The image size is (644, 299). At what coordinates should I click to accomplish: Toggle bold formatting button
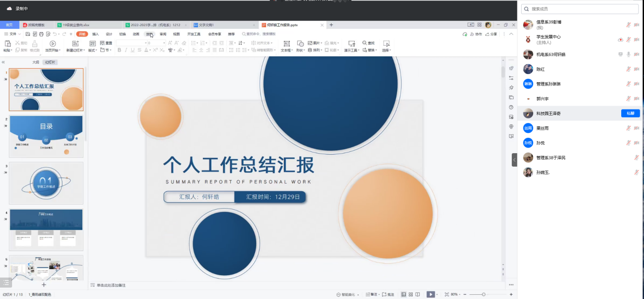119,50
